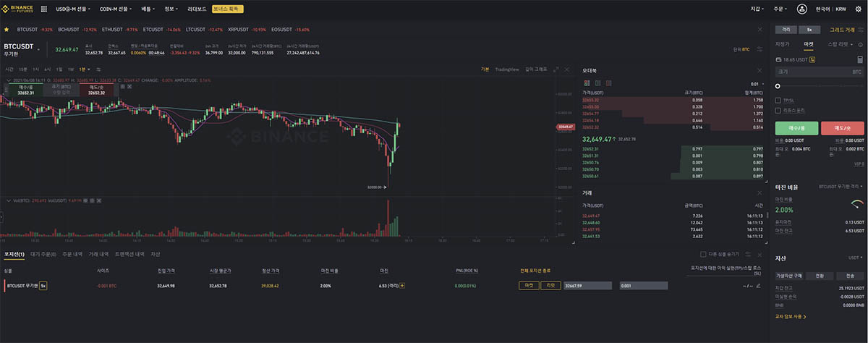This screenshot has width=868, height=343.
Task: Close the recent trades panel
Action: click(x=760, y=192)
